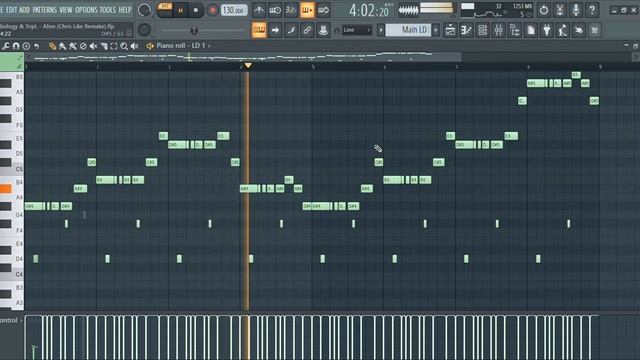
Task: Open the EDIT menu
Action: (11, 9)
